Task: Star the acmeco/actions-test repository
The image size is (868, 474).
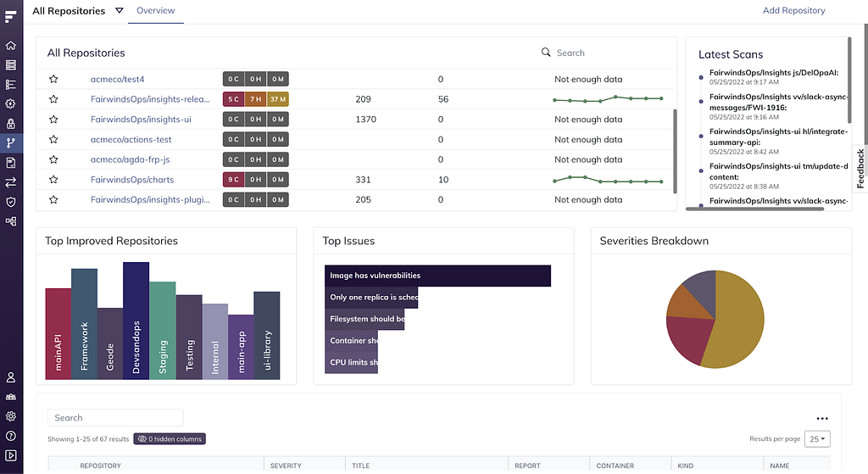Action: [x=53, y=139]
